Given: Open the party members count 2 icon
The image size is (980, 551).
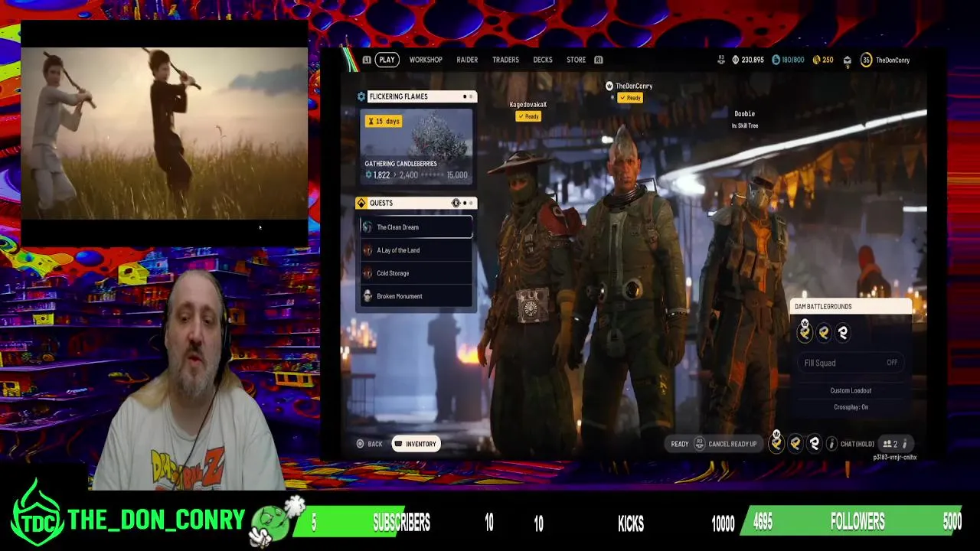Looking at the screenshot, I should 890,444.
